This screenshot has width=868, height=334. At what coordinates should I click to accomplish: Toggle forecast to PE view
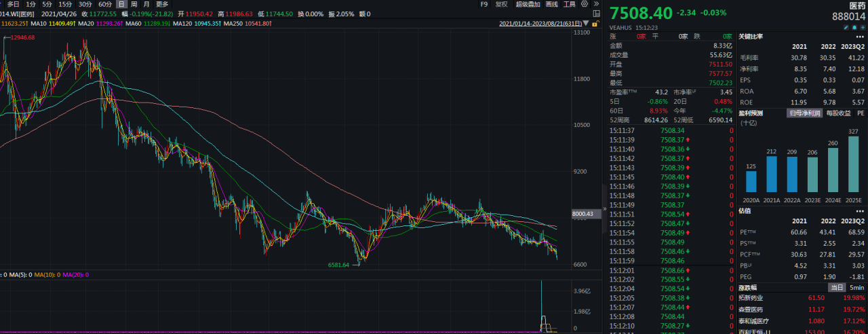click(x=860, y=113)
